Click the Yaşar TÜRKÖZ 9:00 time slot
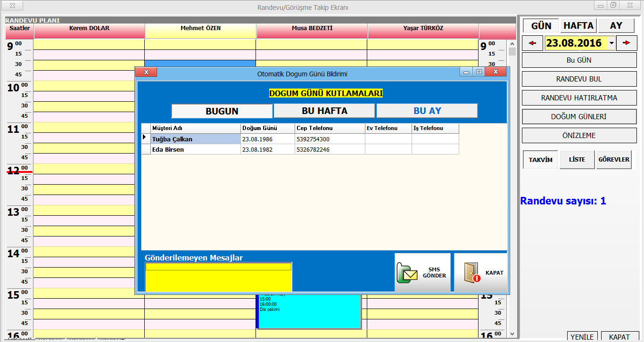This screenshot has height=342, width=644. (423, 44)
